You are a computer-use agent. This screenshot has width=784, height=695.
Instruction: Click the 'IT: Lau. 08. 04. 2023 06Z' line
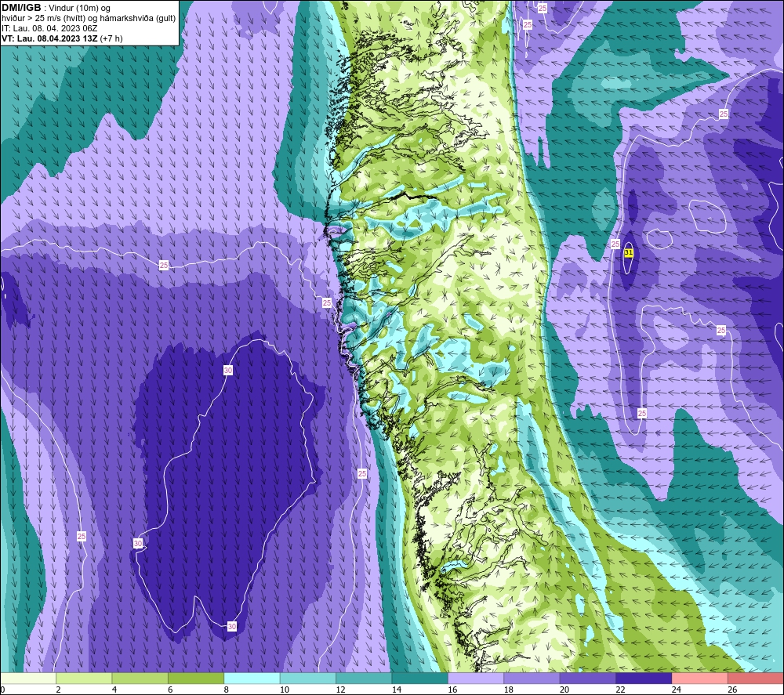tap(49, 28)
